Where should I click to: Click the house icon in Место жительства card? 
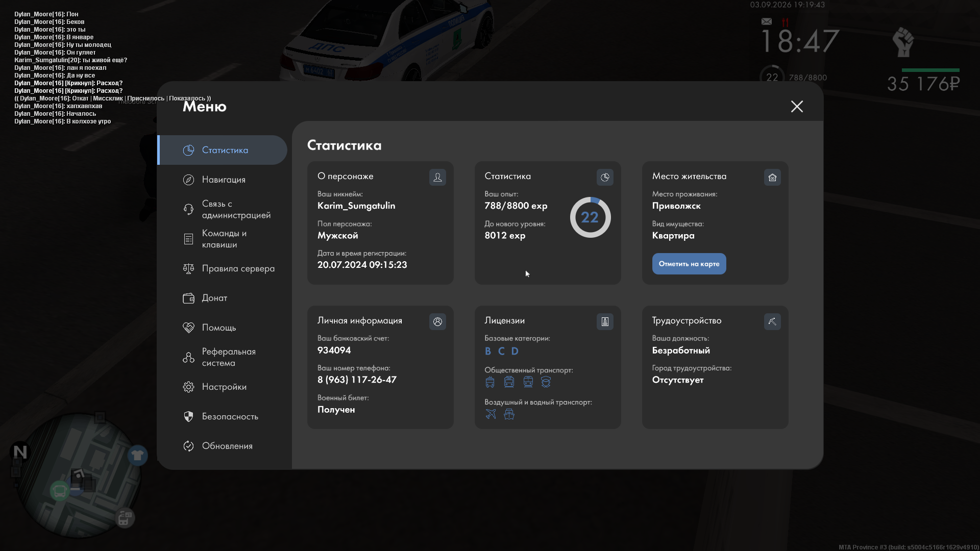coord(772,177)
